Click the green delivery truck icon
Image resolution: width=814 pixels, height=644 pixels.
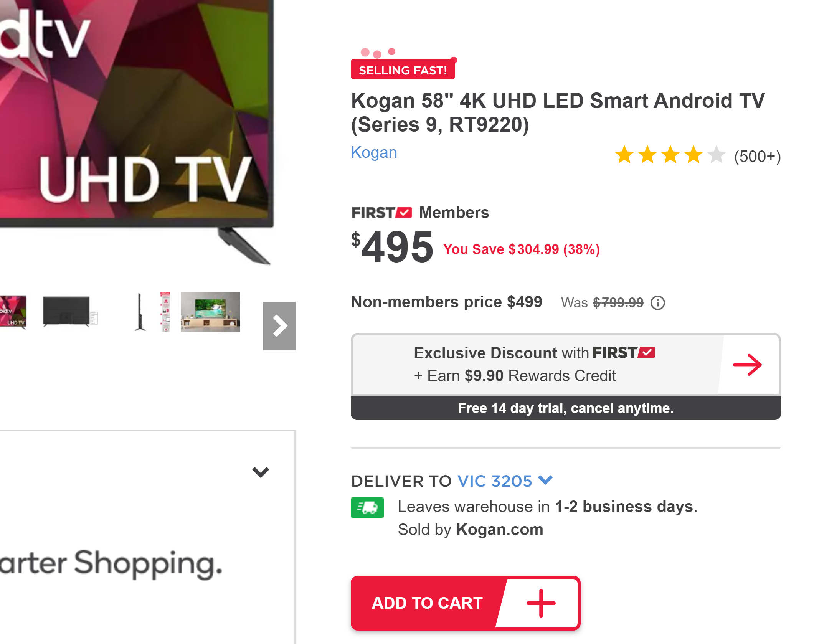tap(367, 507)
